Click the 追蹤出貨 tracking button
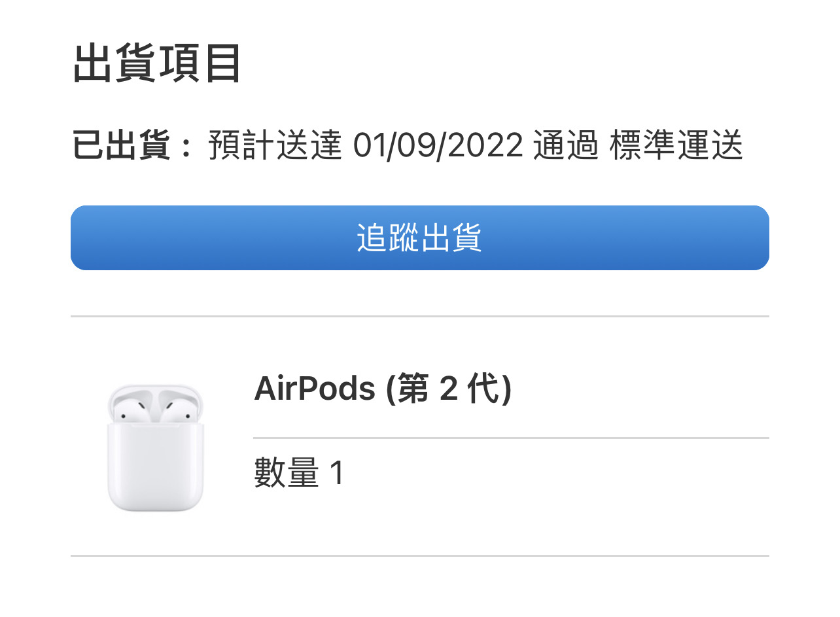Screen dimensions: 840x617 (419, 238)
